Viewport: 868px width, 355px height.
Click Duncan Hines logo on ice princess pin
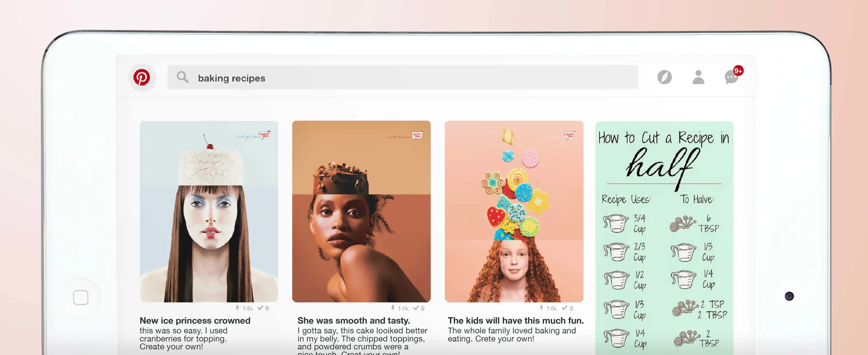point(265,135)
